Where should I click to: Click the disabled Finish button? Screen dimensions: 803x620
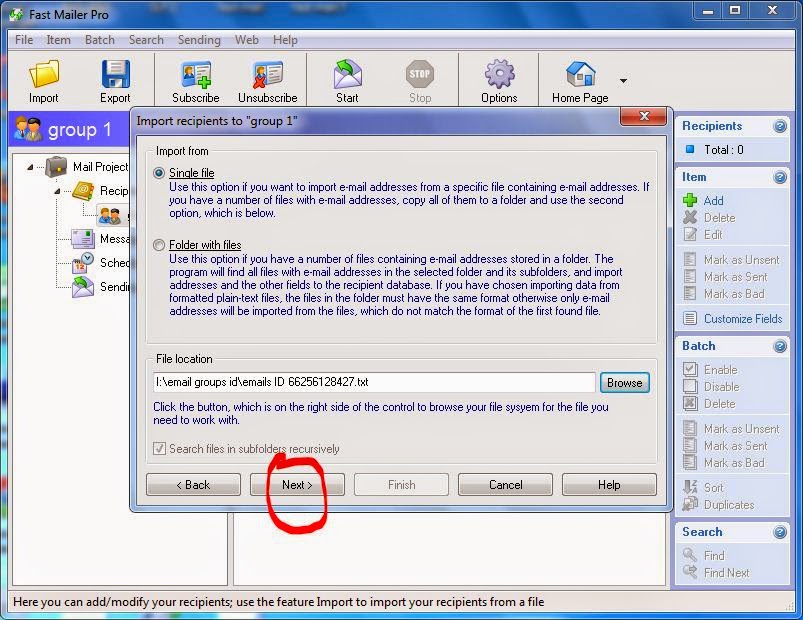(x=402, y=484)
